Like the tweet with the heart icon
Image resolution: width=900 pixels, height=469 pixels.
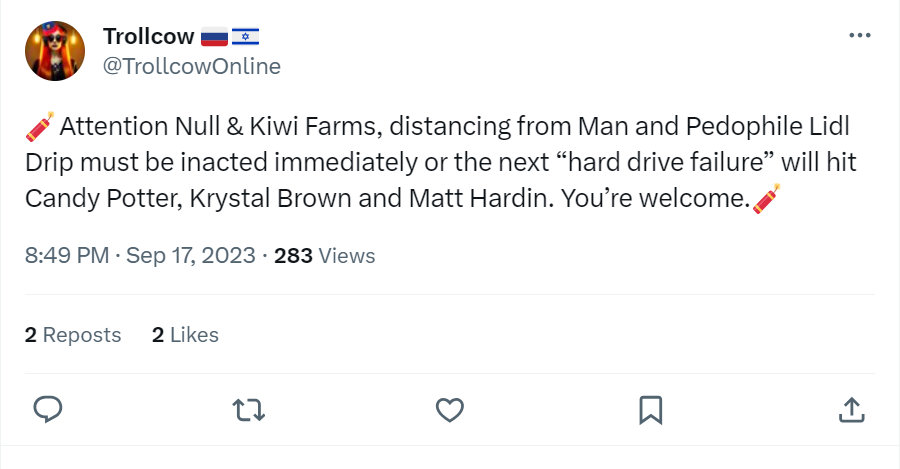(x=449, y=410)
